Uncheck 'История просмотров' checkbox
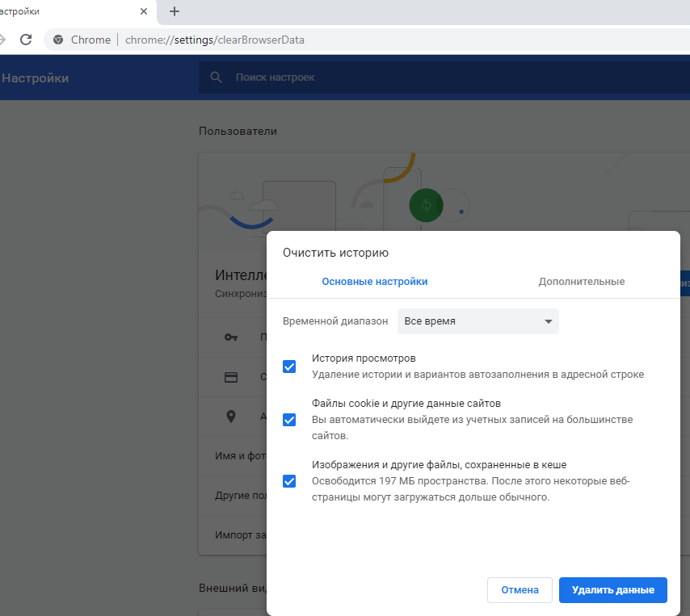This screenshot has width=690, height=616. (289, 367)
